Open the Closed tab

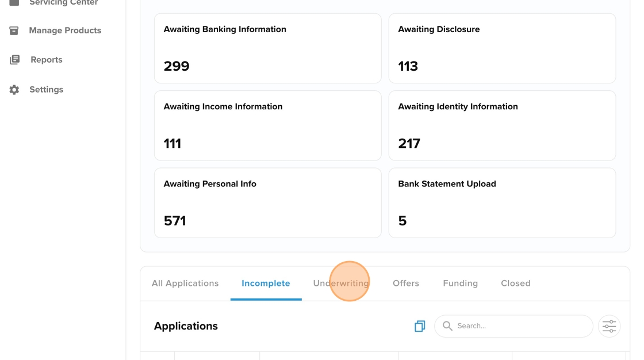click(515, 283)
